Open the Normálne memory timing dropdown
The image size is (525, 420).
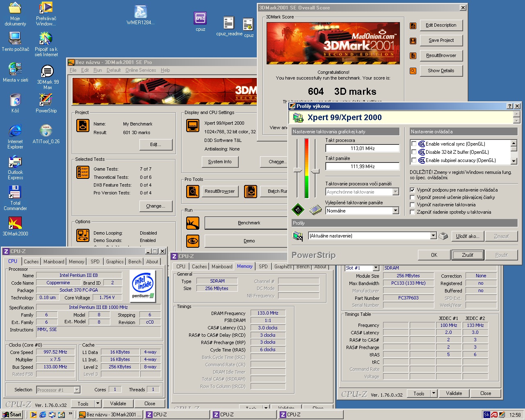point(395,211)
